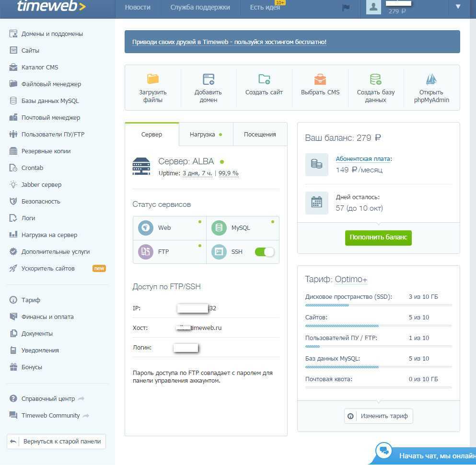
Task: Open Jabber сервер in sidebar
Action: point(35,184)
